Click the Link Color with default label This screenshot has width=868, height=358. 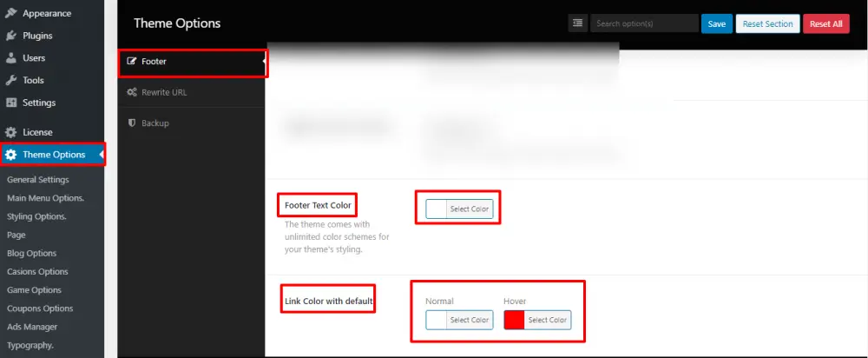(328, 302)
